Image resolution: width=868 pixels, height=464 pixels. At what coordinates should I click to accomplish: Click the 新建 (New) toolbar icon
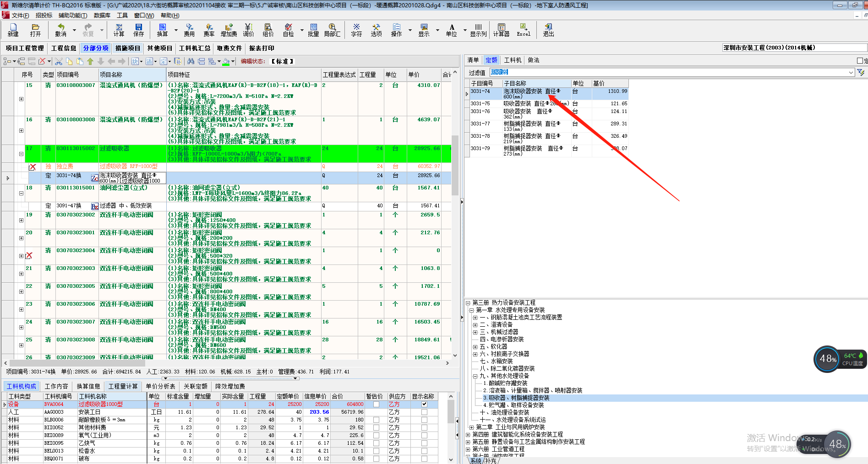coord(13,30)
